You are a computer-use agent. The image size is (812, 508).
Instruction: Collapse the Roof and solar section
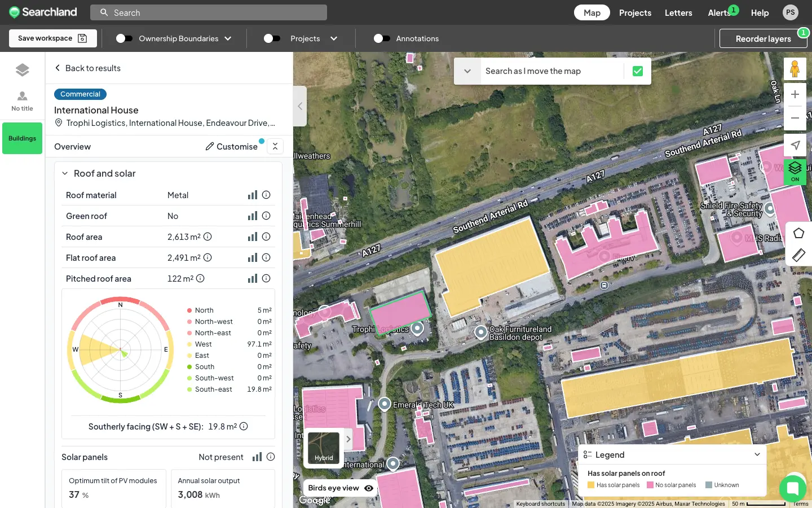[65, 173]
